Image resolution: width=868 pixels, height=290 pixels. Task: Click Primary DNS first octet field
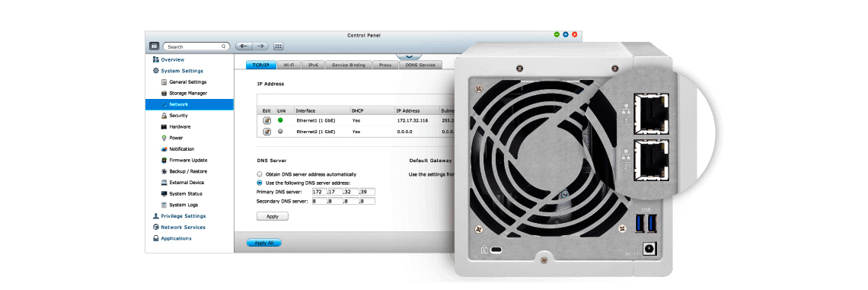coord(319,192)
